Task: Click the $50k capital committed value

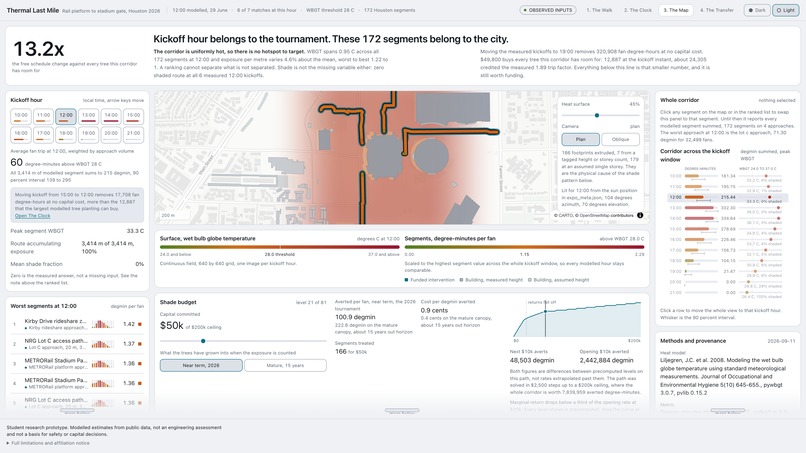Action: coord(171,325)
